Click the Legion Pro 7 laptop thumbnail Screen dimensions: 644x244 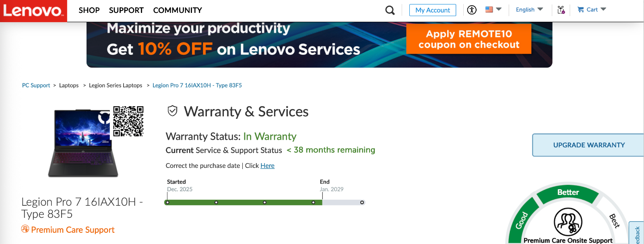(83, 144)
